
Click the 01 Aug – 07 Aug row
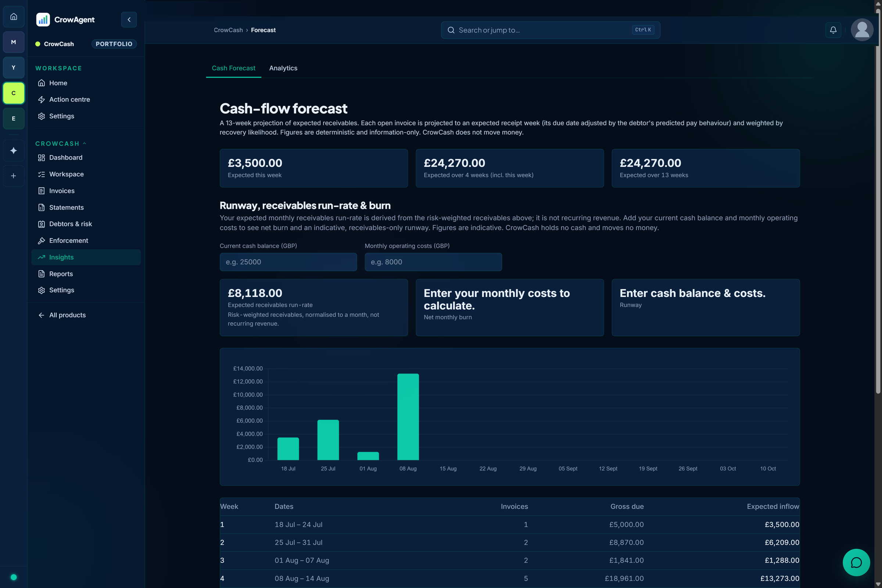point(510,560)
